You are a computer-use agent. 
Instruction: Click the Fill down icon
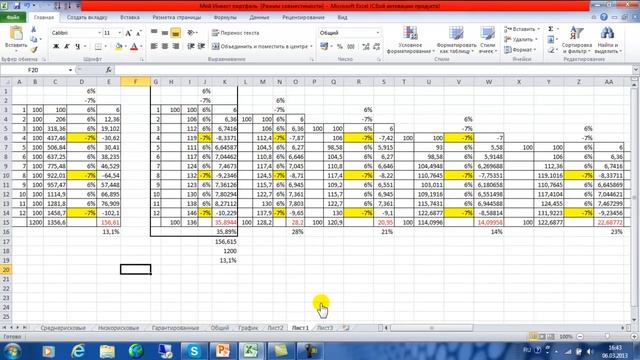pos(551,40)
